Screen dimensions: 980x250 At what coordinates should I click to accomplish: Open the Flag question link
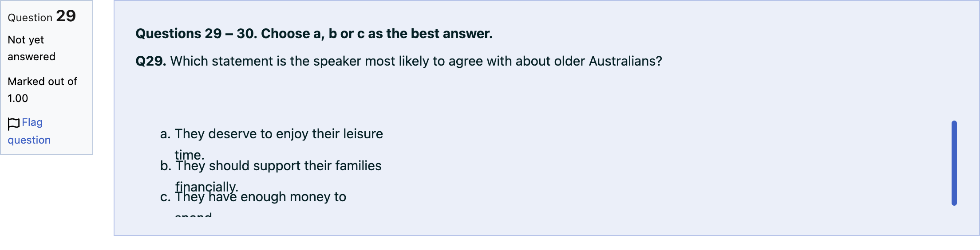tap(29, 131)
